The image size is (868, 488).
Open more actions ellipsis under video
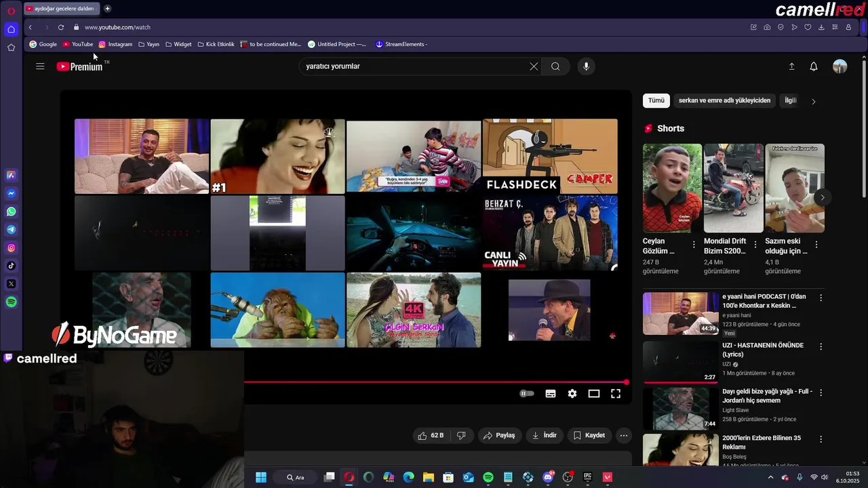point(624,435)
